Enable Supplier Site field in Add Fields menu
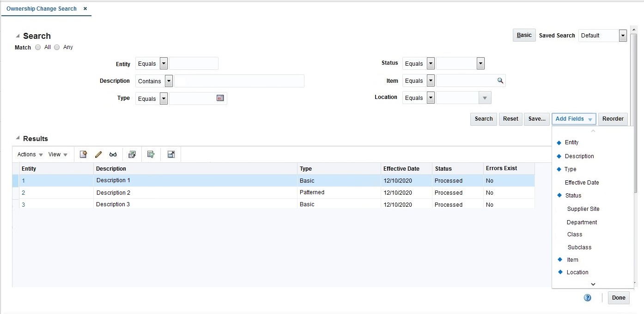Image resolution: width=644 pixels, height=314 pixels. pos(583,209)
